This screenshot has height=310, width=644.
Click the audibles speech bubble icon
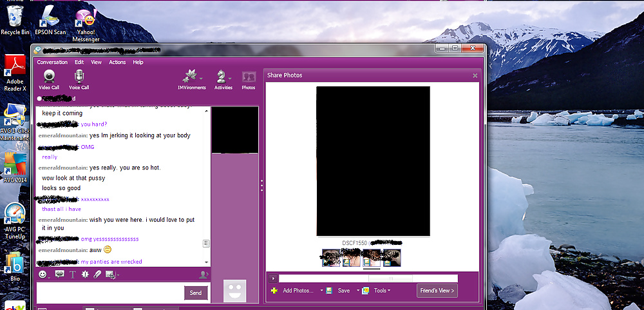(x=59, y=275)
